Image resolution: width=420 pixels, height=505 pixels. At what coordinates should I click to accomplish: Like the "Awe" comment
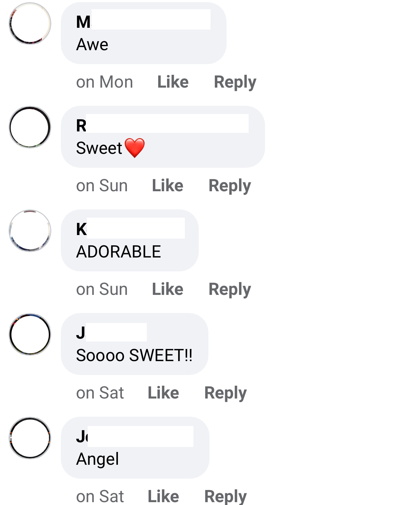(x=173, y=82)
